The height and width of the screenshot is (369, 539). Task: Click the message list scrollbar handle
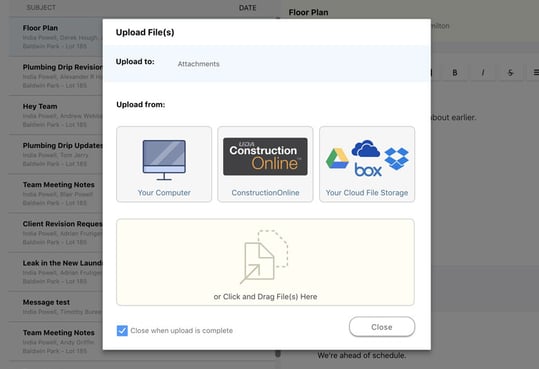pos(278,354)
